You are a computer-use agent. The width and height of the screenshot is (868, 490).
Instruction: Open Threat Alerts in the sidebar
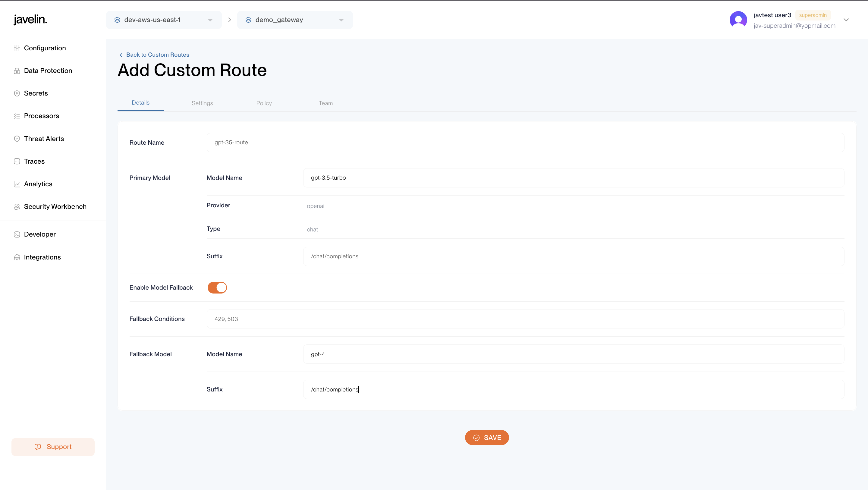tap(44, 139)
